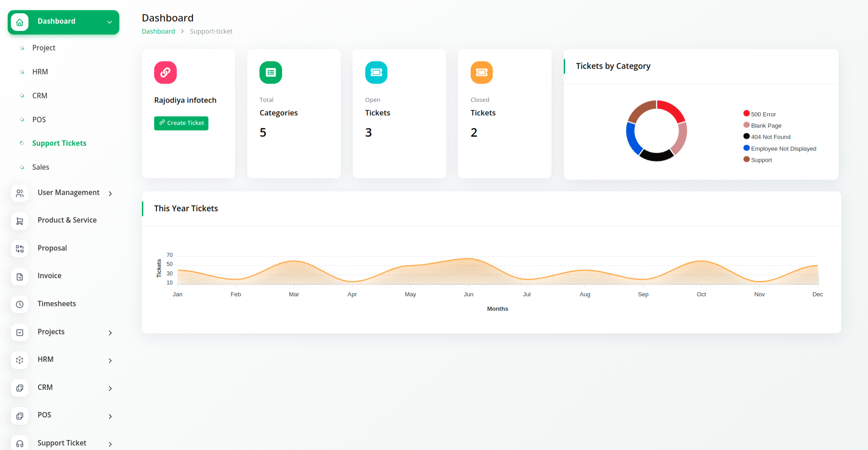This screenshot has height=450, width=868.
Task: Click the pink link icon on Rajodiya card
Action: click(165, 72)
